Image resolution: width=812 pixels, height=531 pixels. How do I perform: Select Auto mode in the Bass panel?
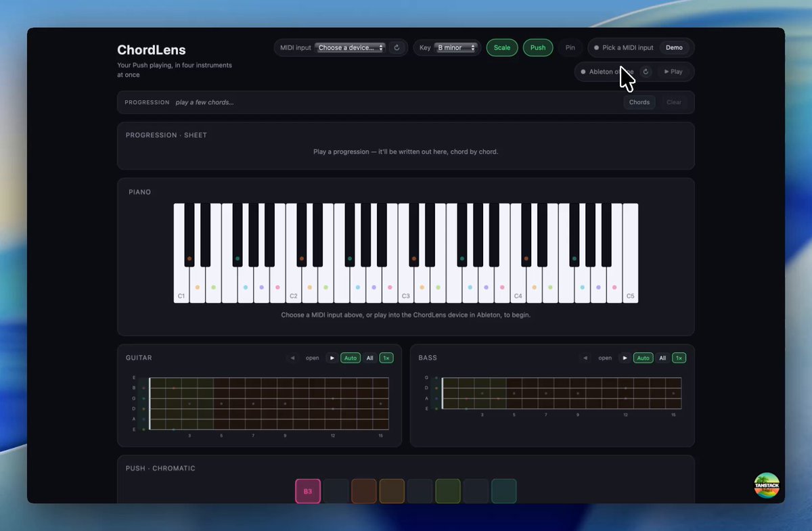pos(643,358)
